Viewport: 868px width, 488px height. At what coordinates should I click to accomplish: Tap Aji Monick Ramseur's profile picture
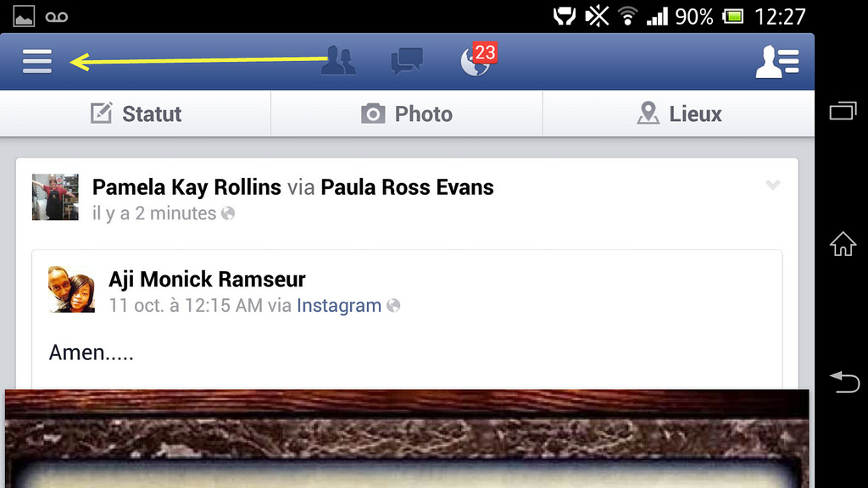[x=71, y=290]
